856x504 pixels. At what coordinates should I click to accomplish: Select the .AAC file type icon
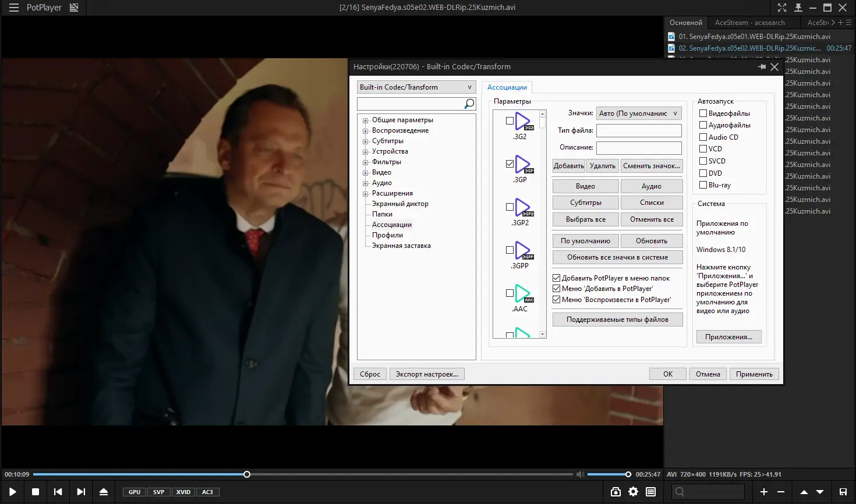pyautogui.click(x=523, y=294)
